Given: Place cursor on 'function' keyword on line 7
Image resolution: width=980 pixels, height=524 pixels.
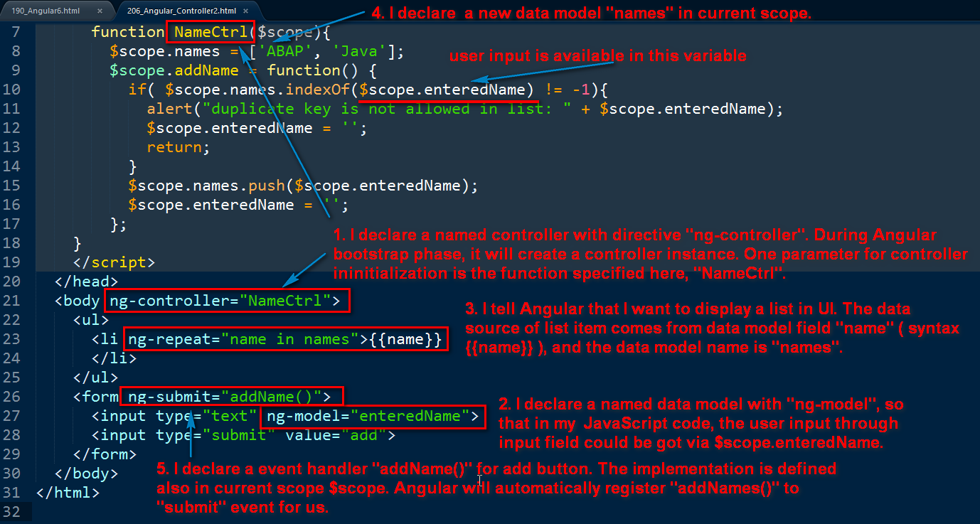Looking at the screenshot, I should 128,32.
